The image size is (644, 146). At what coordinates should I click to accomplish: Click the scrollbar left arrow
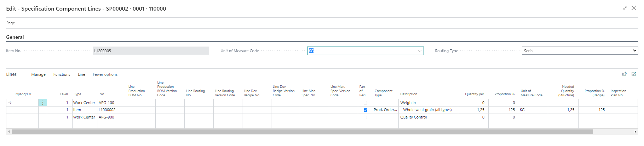(8, 132)
